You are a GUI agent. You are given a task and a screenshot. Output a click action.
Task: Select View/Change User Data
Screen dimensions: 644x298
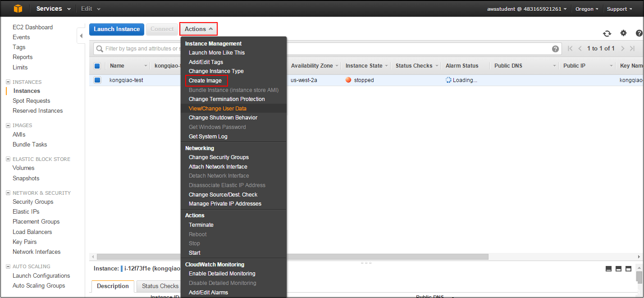pyautogui.click(x=218, y=109)
